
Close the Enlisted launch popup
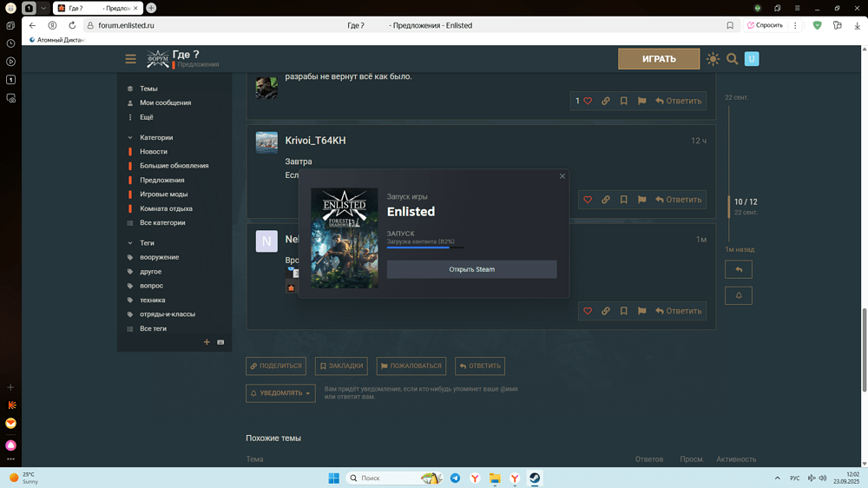click(x=562, y=176)
